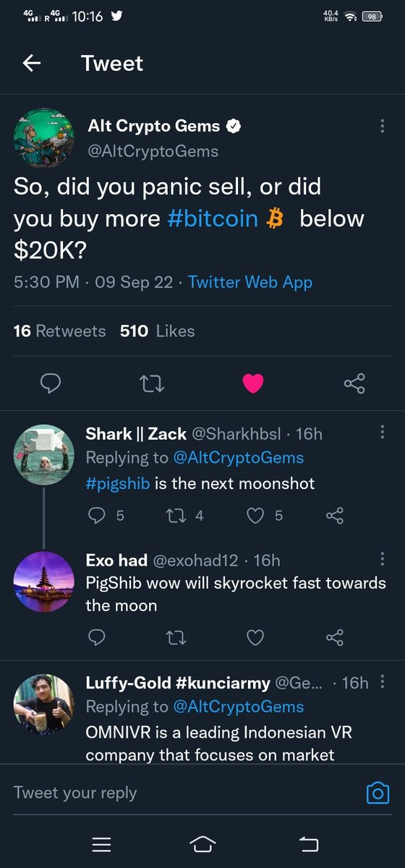The width and height of the screenshot is (405, 868).
Task: View the 16 Retweets list
Action: (x=60, y=331)
